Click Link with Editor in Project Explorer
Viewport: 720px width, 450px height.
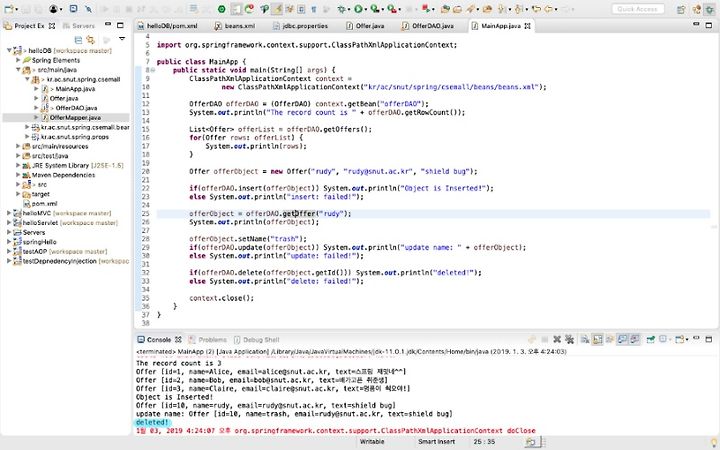91,40
